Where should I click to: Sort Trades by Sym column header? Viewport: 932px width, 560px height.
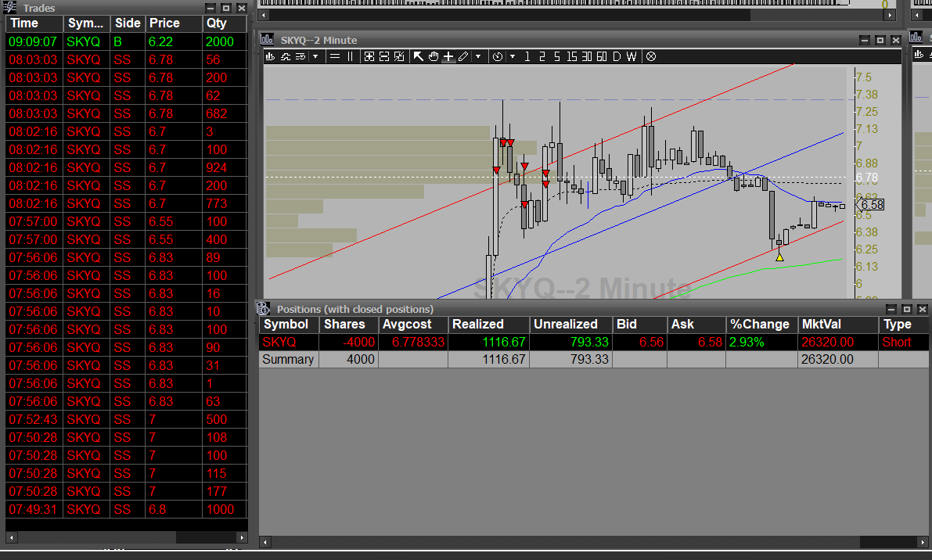click(87, 23)
